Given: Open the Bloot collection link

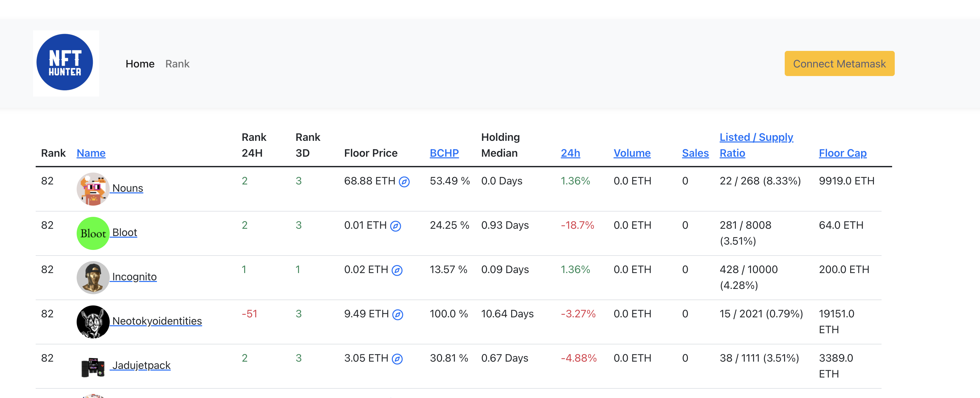Looking at the screenshot, I should 125,232.
